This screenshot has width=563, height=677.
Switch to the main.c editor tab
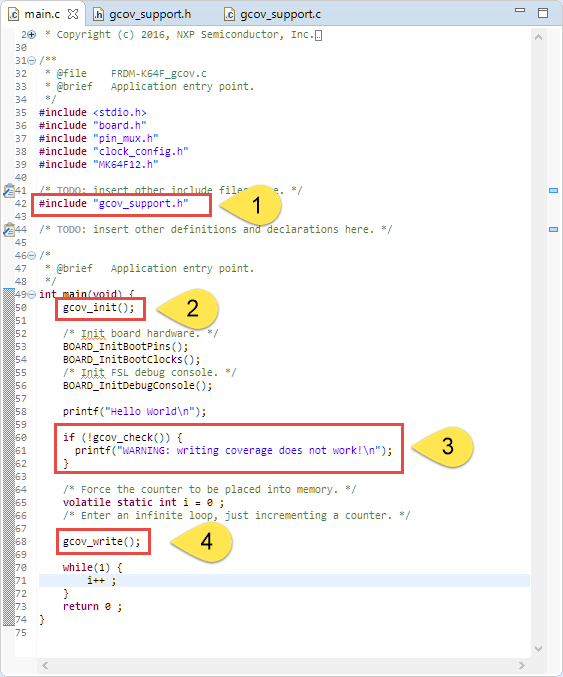point(42,14)
